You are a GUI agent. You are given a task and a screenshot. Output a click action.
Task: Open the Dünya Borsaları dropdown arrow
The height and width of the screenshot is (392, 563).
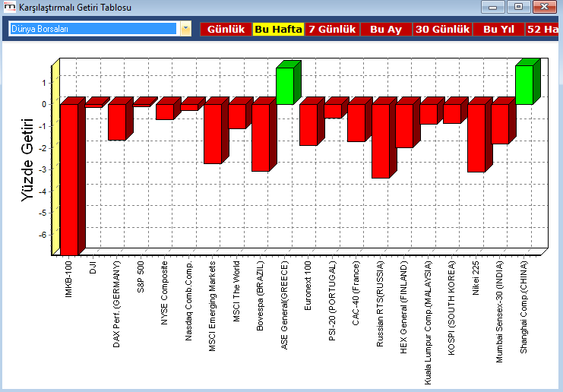(185, 29)
